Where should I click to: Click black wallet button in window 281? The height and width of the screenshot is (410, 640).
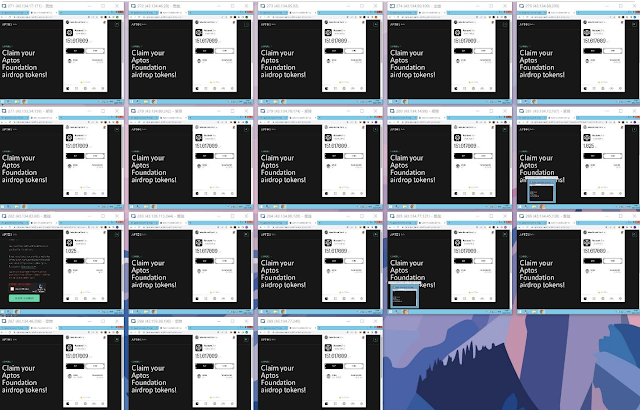[x=593, y=156]
